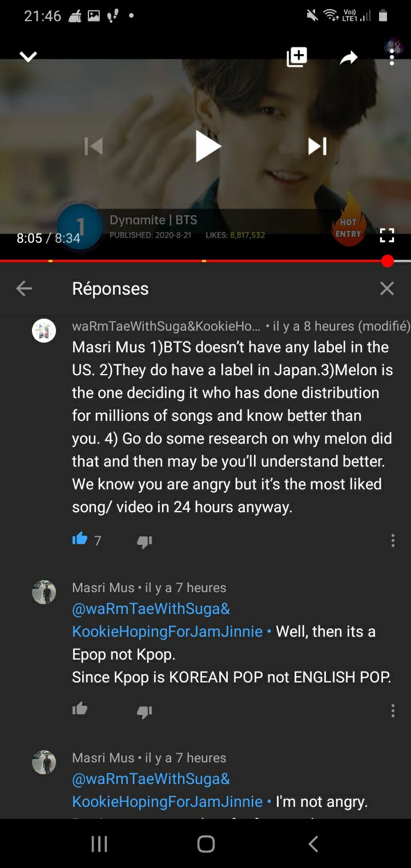Image resolution: width=411 pixels, height=868 pixels.
Task: Add video to playlist icon
Action: tap(297, 57)
